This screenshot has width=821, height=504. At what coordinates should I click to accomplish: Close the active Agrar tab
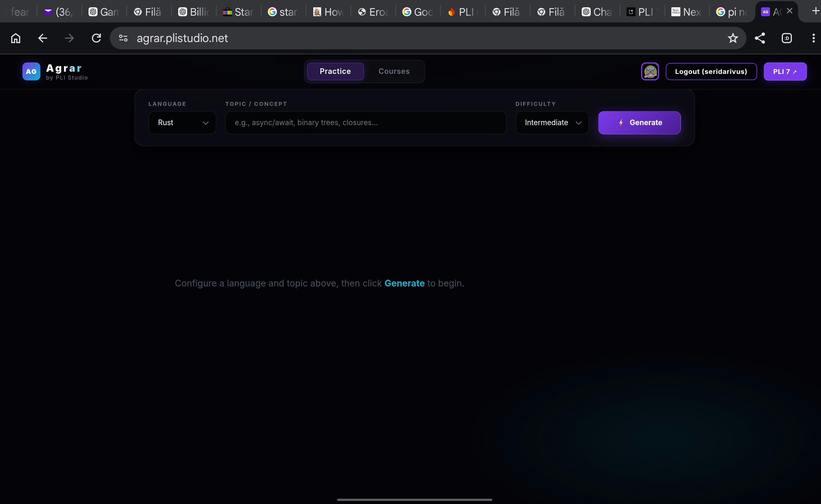(789, 11)
